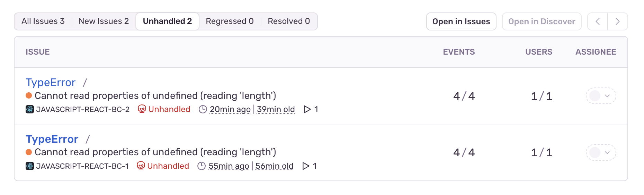
Task: Open assignee dropdown for JAVASCRIPT-REACT-BC-2
Action: pyautogui.click(x=601, y=96)
